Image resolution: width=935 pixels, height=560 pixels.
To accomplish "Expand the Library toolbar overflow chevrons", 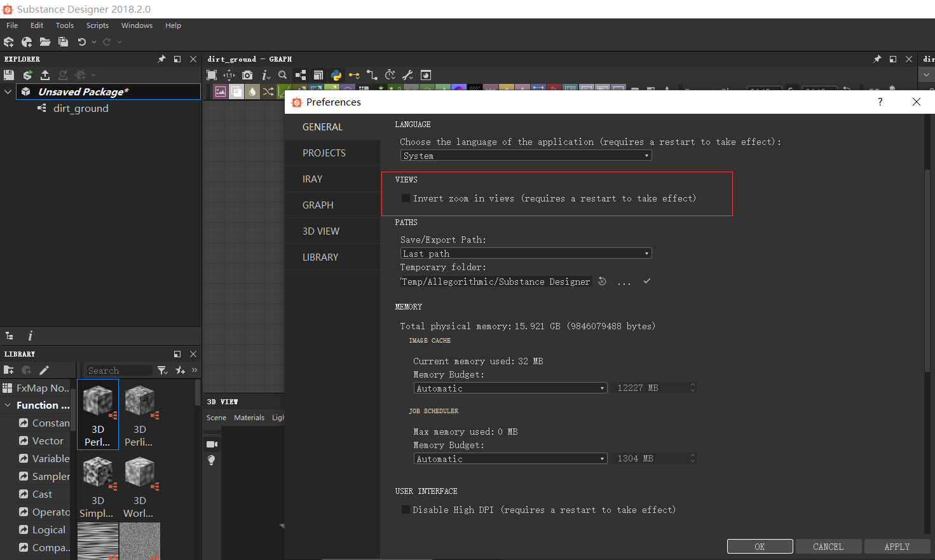I will [x=195, y=370].
